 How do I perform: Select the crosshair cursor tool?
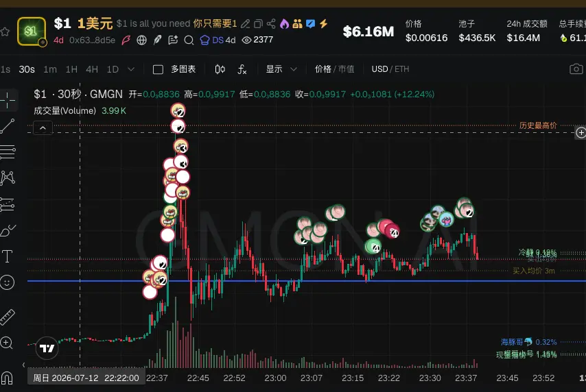[x=8, y=101]
